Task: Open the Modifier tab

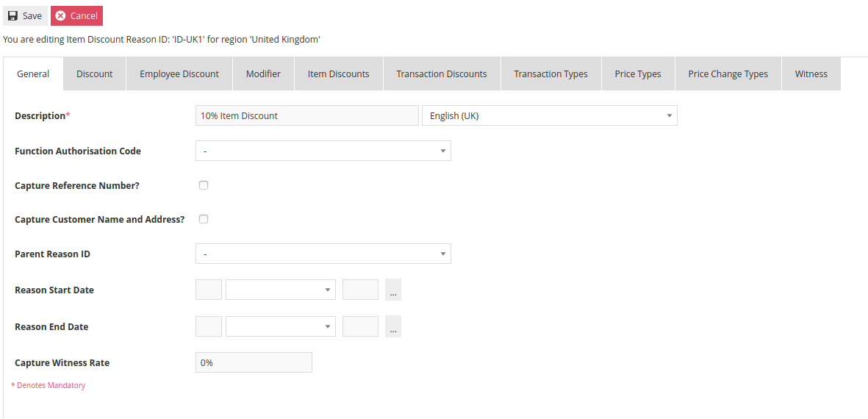Action: [x=264, y=74]
